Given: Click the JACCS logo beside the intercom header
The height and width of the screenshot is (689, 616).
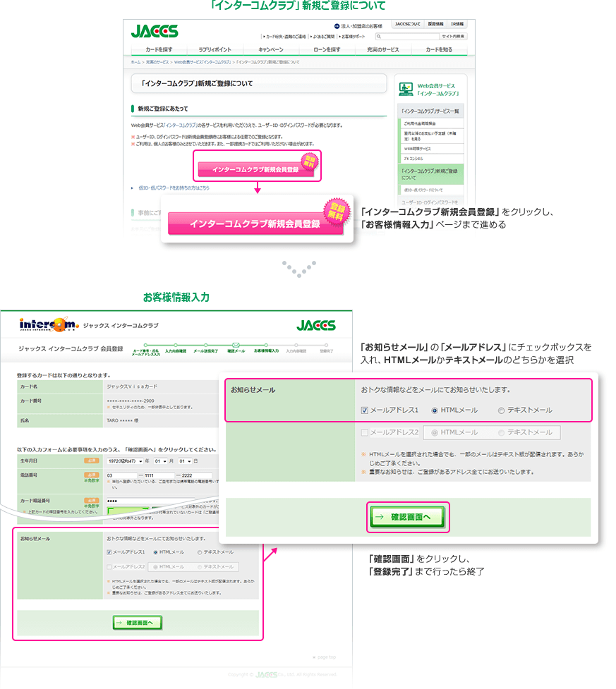Looking at the screenshot, I should coord(315,325).
